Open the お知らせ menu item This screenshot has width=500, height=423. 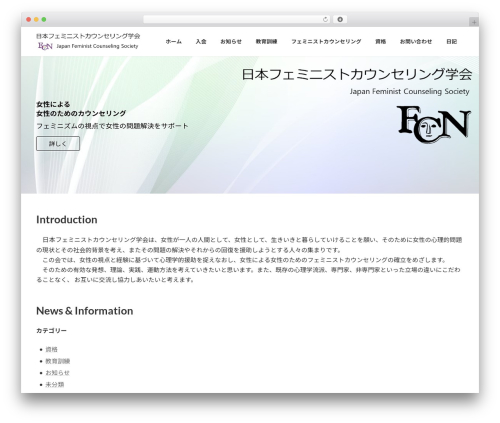click(x=231, y=42)
